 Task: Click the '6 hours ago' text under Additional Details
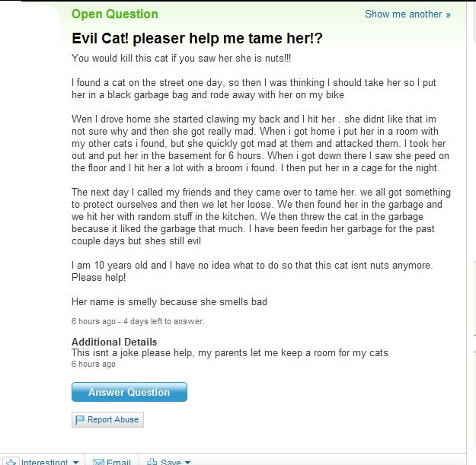click(94, 364)
